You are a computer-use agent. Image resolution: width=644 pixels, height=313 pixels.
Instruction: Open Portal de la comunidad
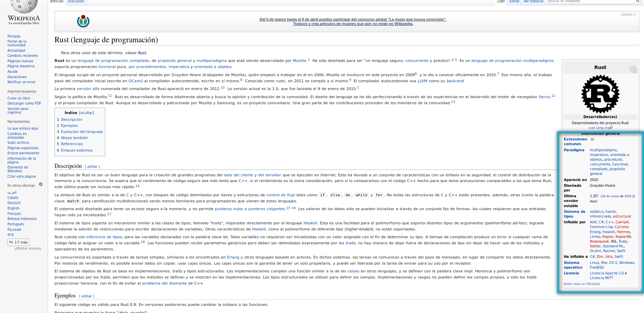(x=17, y=43)
